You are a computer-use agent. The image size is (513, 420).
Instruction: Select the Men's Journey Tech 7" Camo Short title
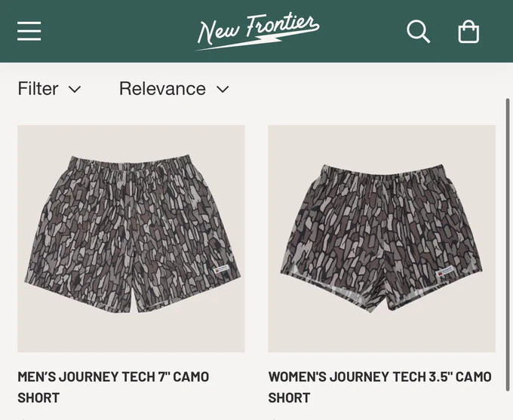(113, 388)
